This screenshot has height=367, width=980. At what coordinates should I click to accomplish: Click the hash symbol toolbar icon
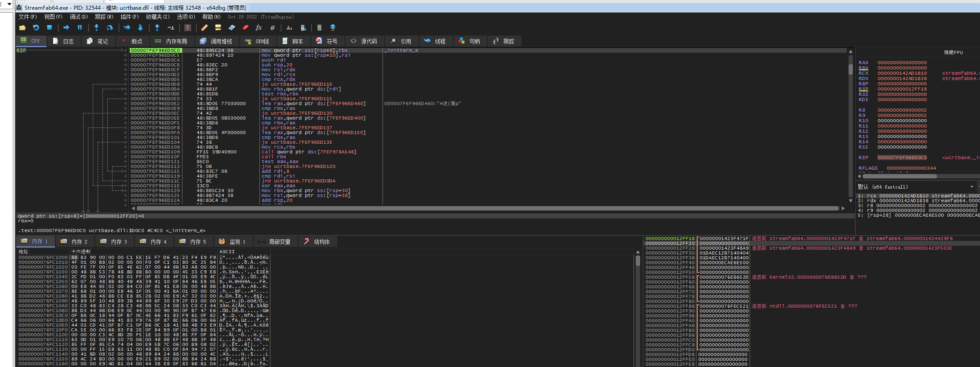(273, 28)
